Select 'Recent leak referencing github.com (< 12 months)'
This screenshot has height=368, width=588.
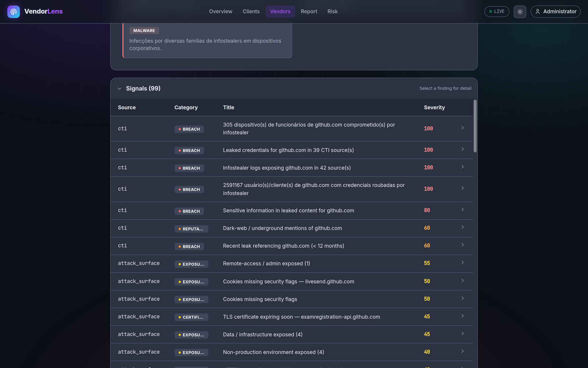point(283,246)
